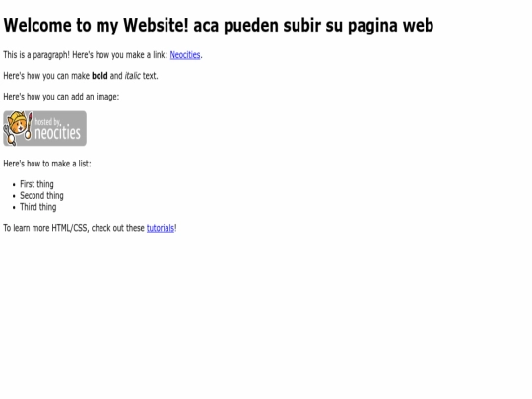Follow the tutorials link
The height and width of the screenshot is (399, 532).
point(161,228)
